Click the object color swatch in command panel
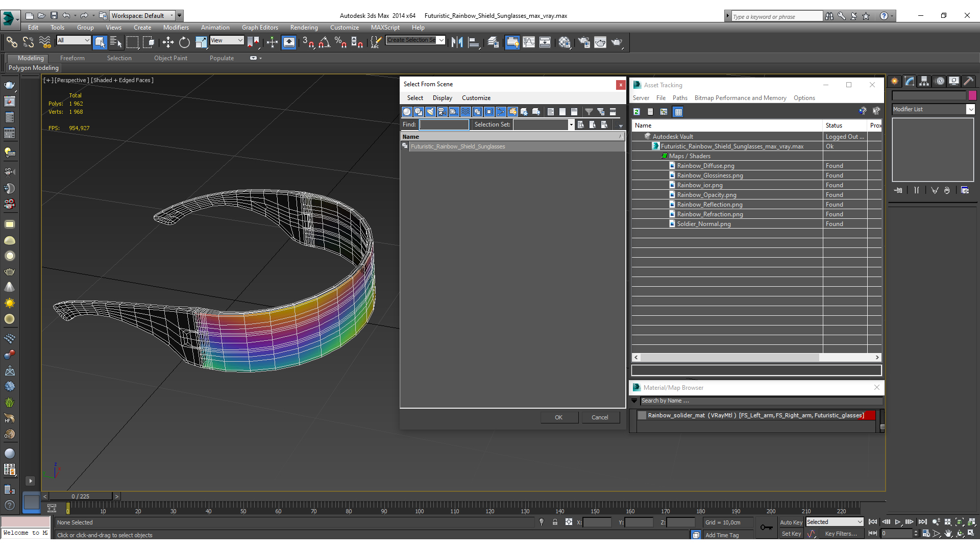Image resolution: width=980 pixels, height=551 pixels. (972, 95)
